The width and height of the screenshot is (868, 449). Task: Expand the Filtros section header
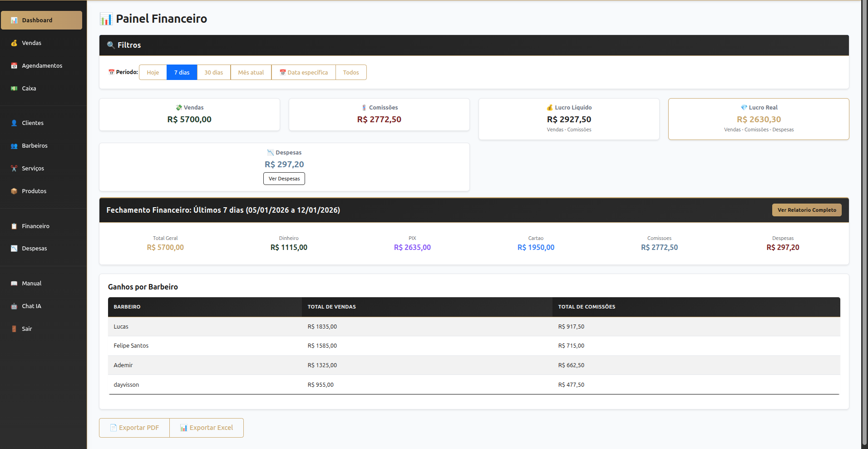128,45
